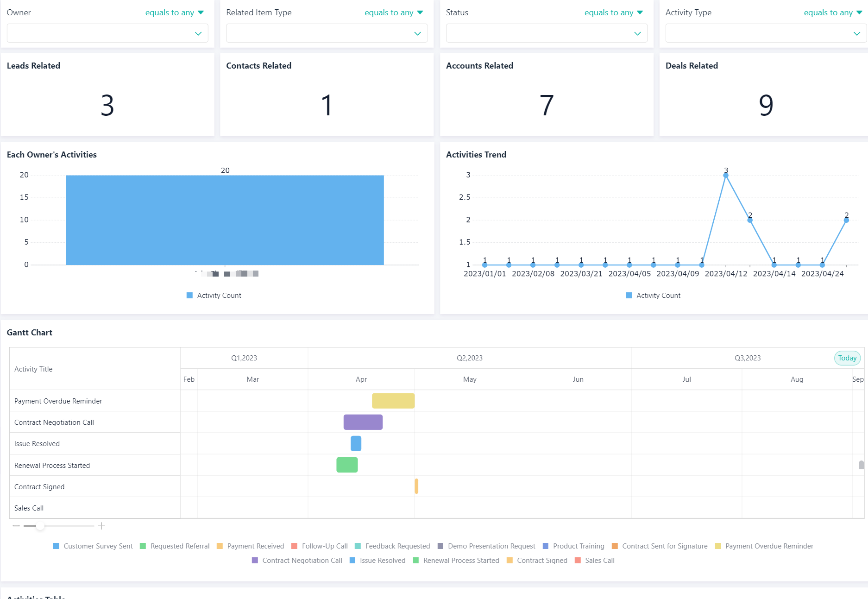Viewport: 868px width, 599px height.
Task: Change Owner 'equals to any' operator
Action: tap(174, 13)
